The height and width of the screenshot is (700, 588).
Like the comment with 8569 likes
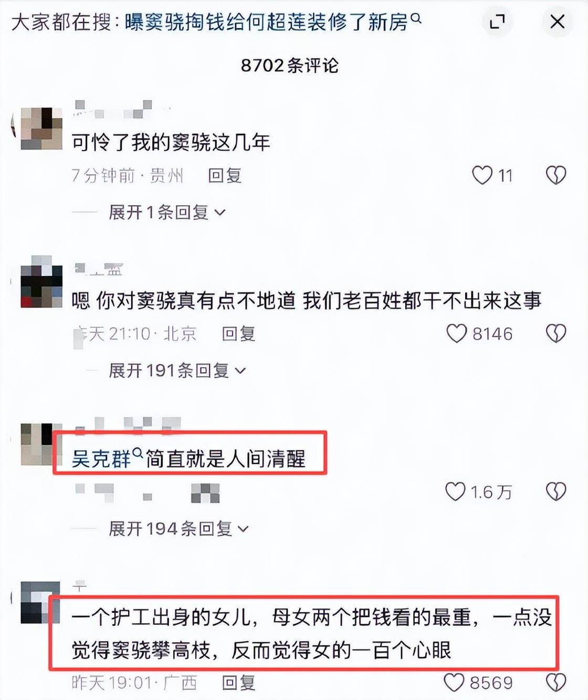(x=454, y=683)
